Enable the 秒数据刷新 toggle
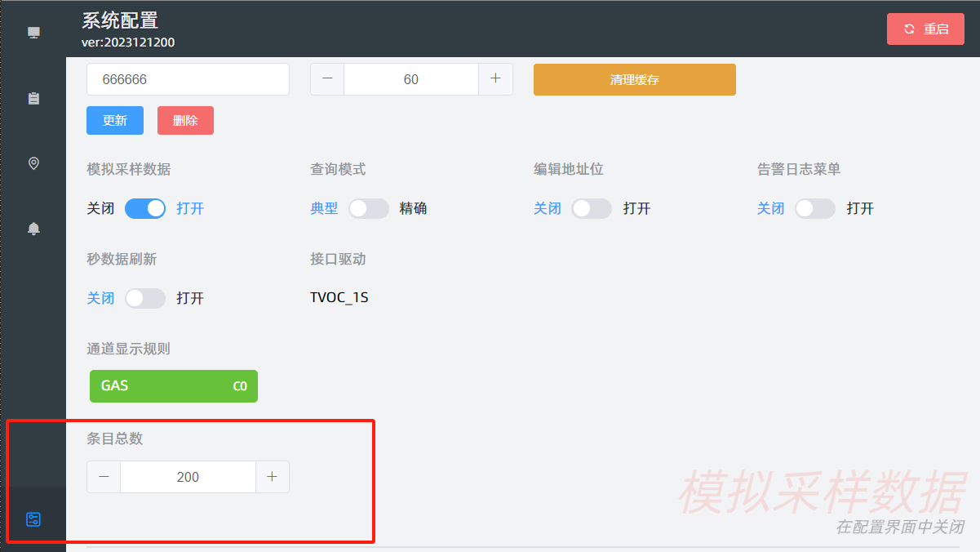Screen dimensions: 980x552 [145, 298]
